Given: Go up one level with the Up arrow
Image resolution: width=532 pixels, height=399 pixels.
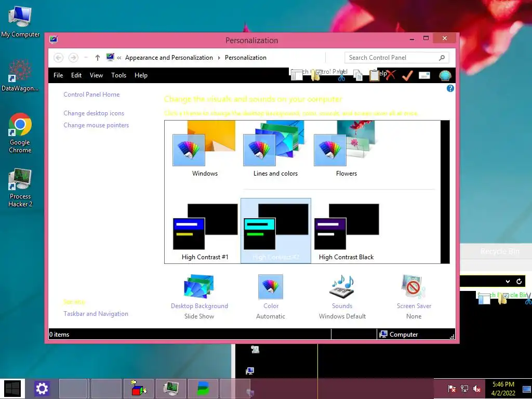Looking at the screenshot, I should click(x=97, y=58).
